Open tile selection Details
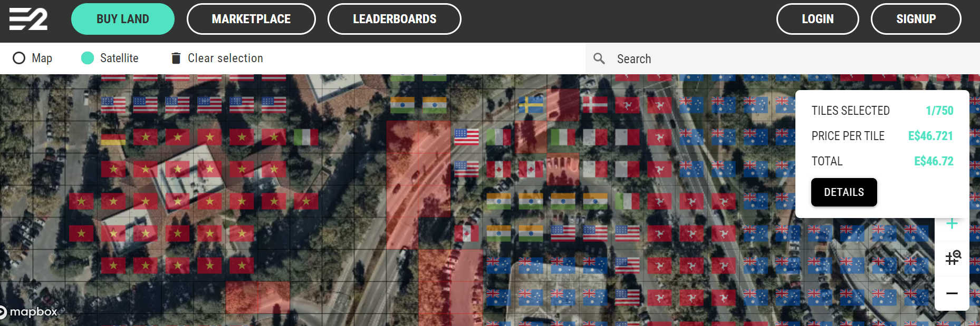This screenshot has height=326, width=980. click(x=844, y=192)
